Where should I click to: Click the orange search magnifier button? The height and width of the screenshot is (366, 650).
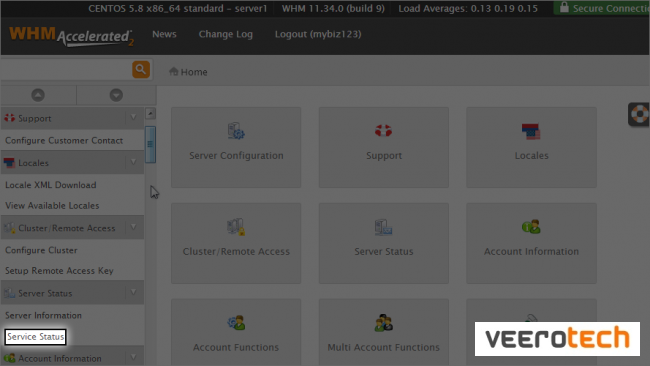click(x=141, y=69)
